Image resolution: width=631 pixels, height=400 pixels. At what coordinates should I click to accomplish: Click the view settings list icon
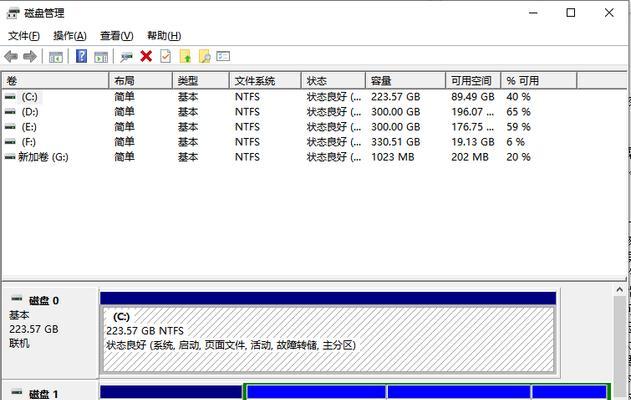click(223, 56)
